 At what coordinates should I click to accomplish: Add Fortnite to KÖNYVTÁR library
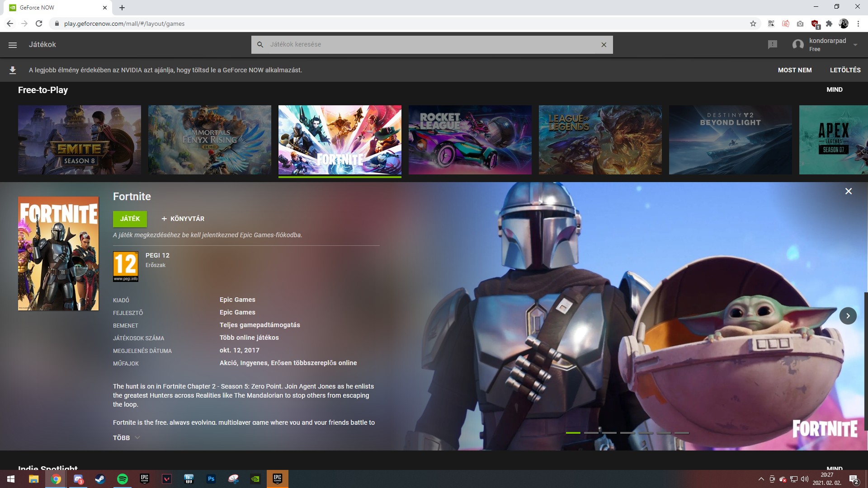coord(183,219)
